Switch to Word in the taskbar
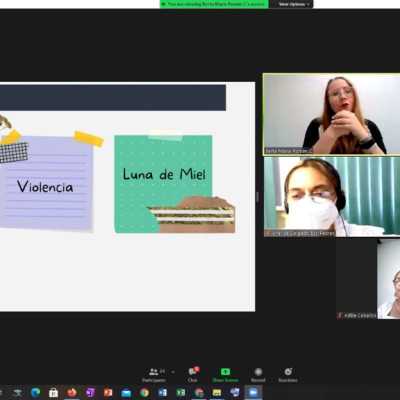The width and height of the screenshot is (400, 400). [x=163, y=393]
